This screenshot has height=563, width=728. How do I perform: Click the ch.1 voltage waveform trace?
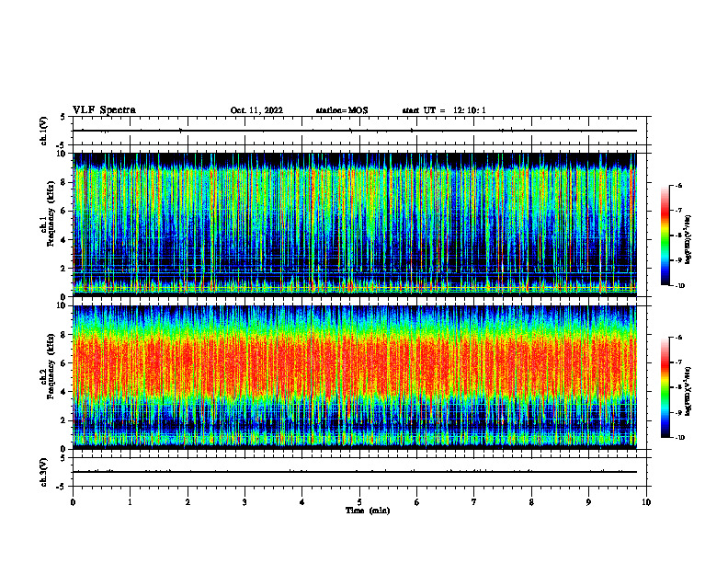click(x=355, y=131)
